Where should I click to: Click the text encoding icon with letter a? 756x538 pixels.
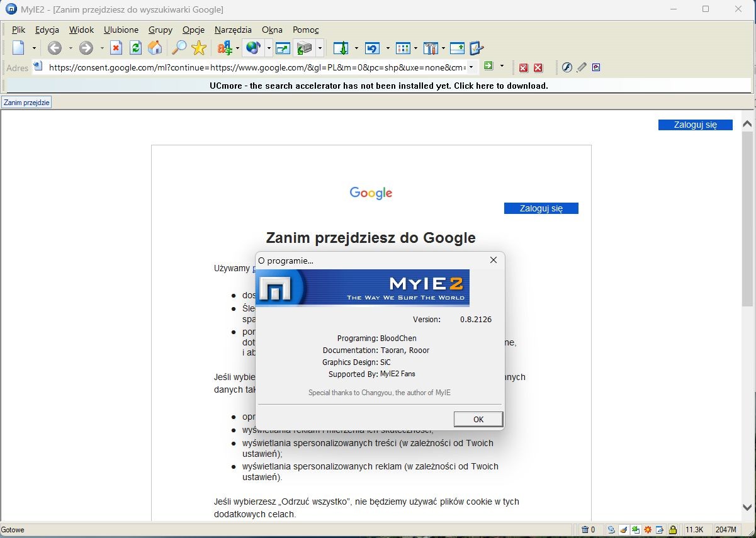[224, 48]
